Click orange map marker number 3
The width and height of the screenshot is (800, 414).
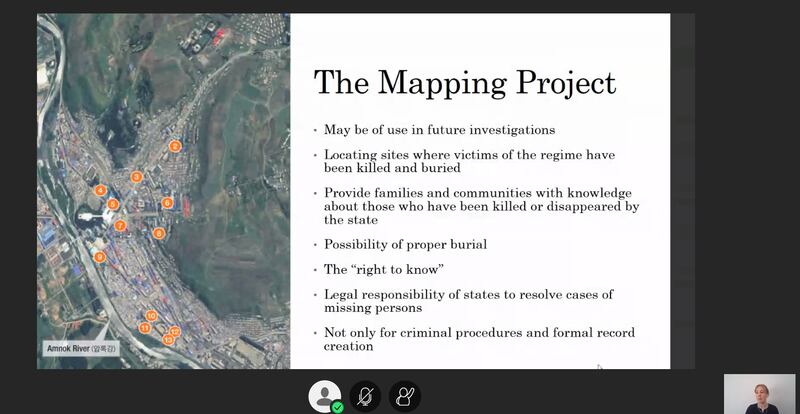tap(136, 177)
